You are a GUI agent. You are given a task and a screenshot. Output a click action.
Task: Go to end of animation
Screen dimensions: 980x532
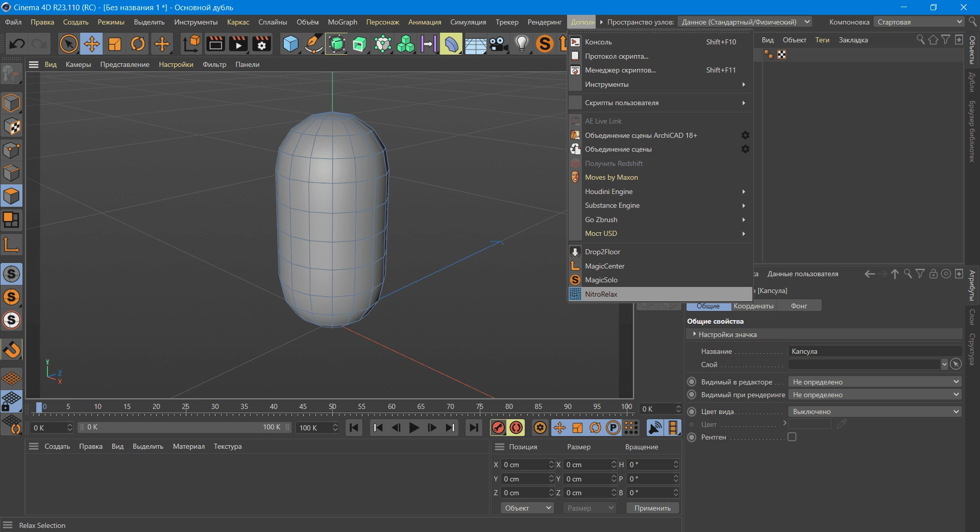tap(474, 428)
